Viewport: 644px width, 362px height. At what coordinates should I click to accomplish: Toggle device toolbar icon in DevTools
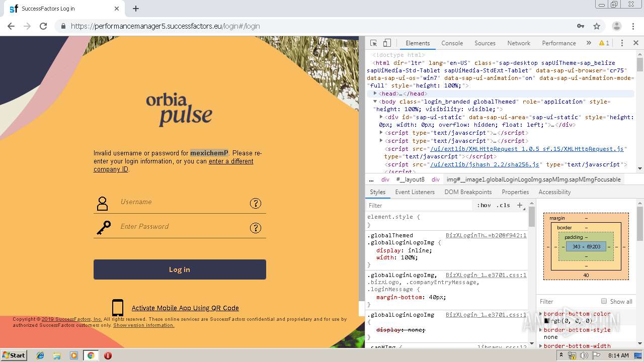click(387, 43)
